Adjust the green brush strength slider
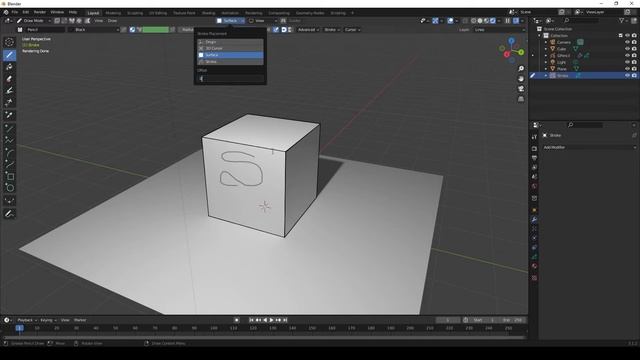640x360 pixels. (x=156, y=30)
